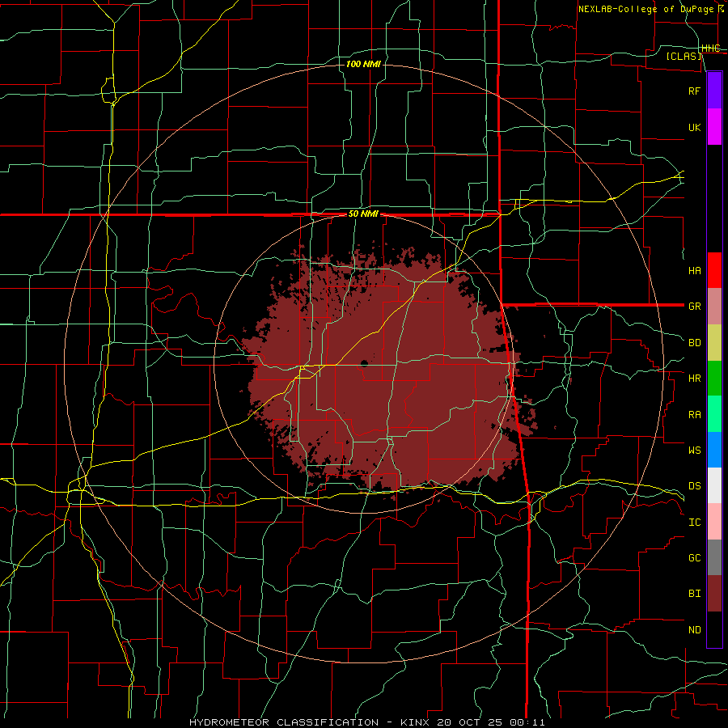This screenshot has width=728, height=728.
Task: Click the RF legend label
Action: (x=694, y=91)
